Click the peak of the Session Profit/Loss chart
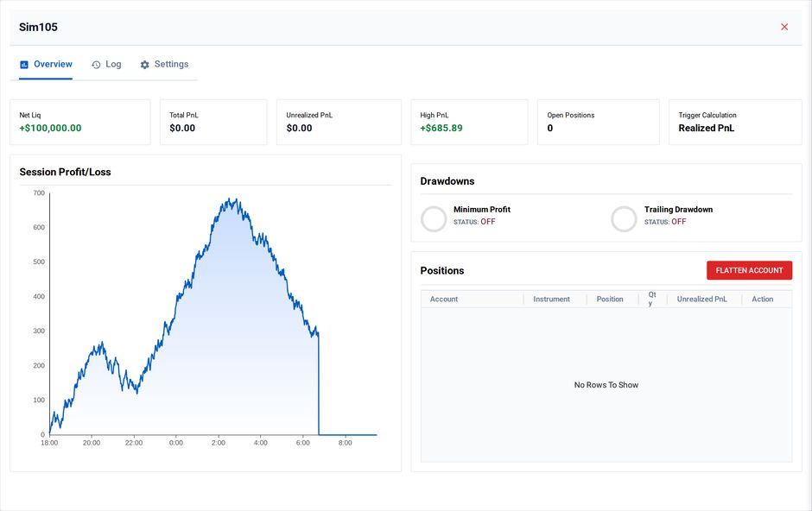Viewport: 812px width, 511px height. coord(230,199)
